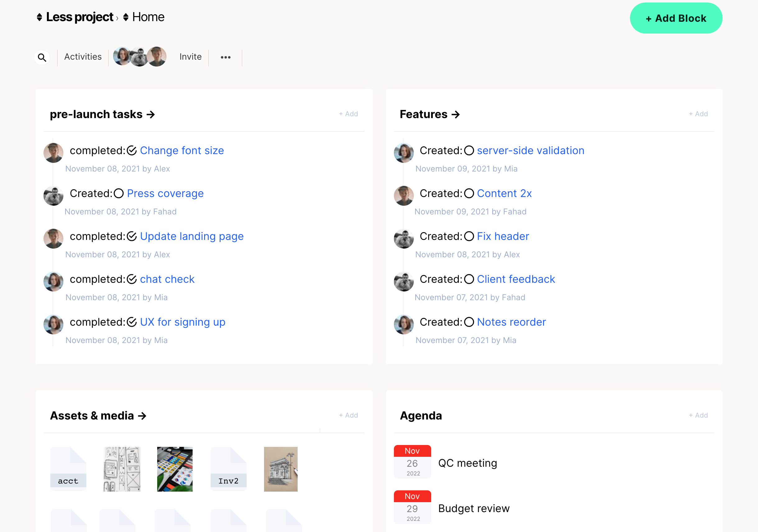This screenshot has height=532, width=758.
Task: Click Fahad's avatar on Press coverage entry
Action: [53, 195]
